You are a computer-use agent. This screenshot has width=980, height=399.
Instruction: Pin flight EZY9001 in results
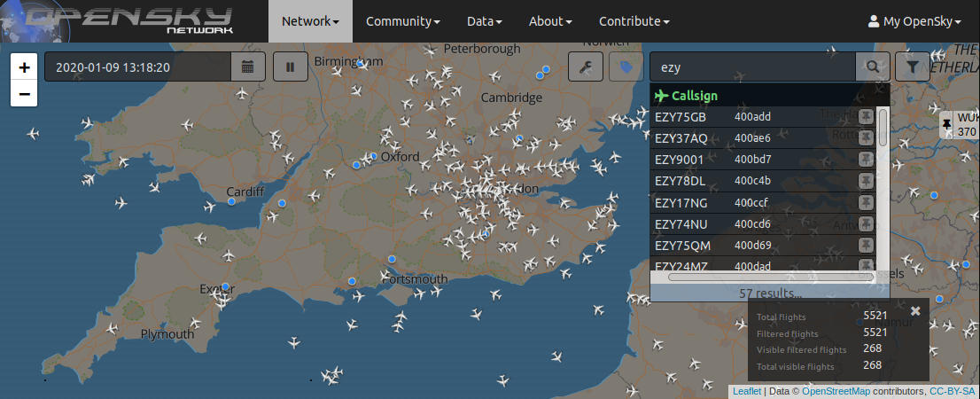[866, 160]
